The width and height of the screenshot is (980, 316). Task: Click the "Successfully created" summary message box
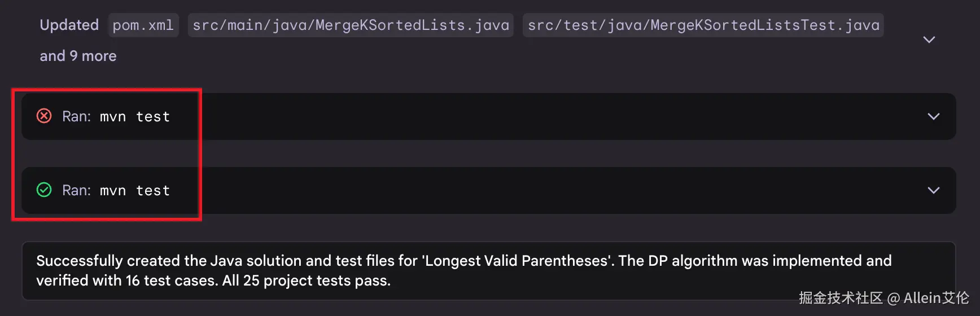pyautogui.click(x=488, y=271)
